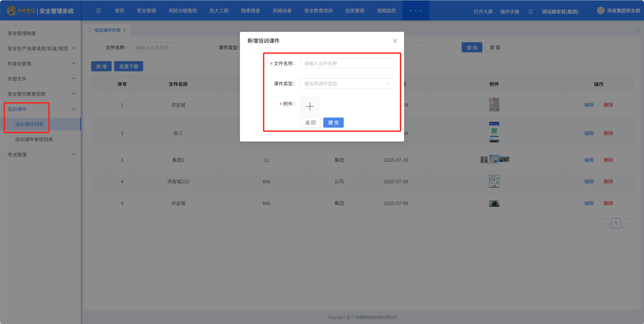Click the lock icon at right edge

[x=638, y=30]
